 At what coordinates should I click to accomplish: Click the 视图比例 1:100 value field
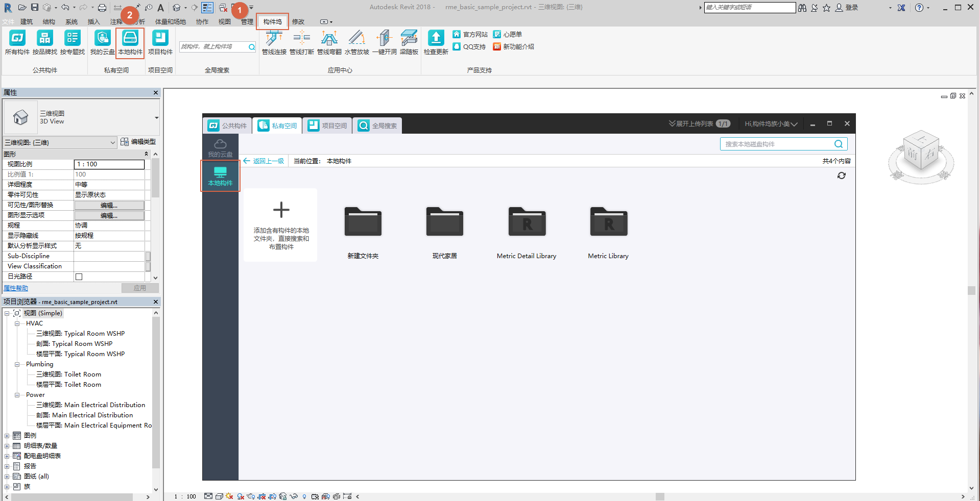click(109, 164)
